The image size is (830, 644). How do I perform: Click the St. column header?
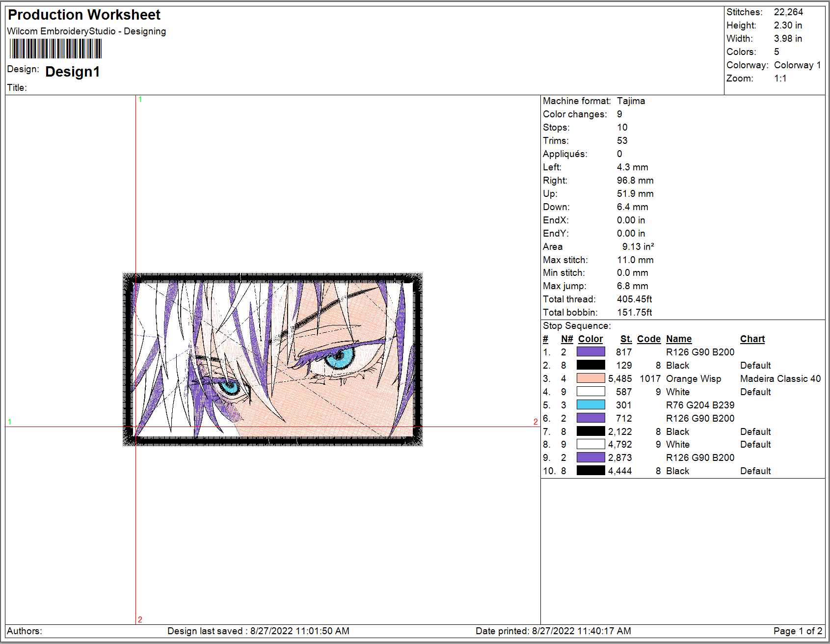pyautogui.click(x=626, y=339)
